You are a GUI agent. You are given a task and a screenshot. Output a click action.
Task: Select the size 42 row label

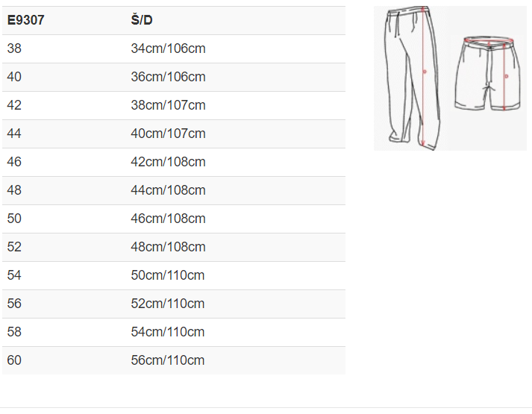point(14,105)
